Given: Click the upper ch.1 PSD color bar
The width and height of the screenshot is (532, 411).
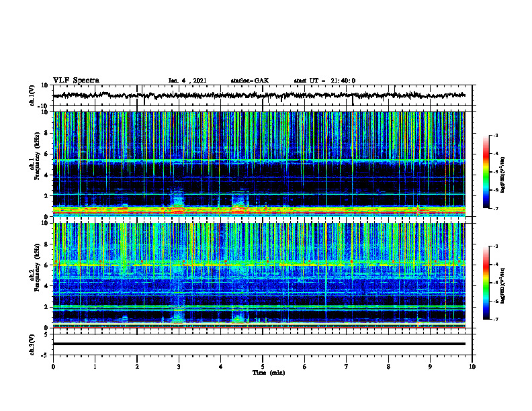Looking at the screenshot, I should 486,172.
